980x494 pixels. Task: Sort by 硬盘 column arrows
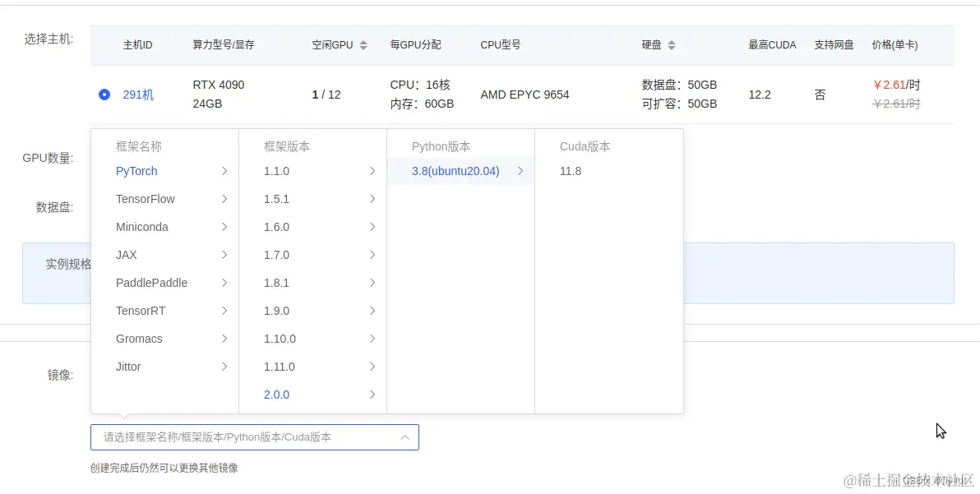(671, 45)
